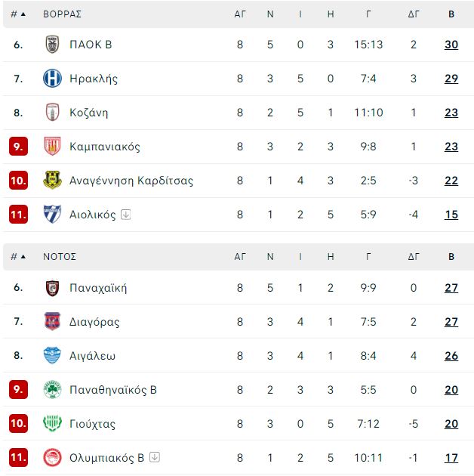Open the Γιούχτας team name link
The height and width of the screenshot is (476, 474).
[x=93, y=424]
